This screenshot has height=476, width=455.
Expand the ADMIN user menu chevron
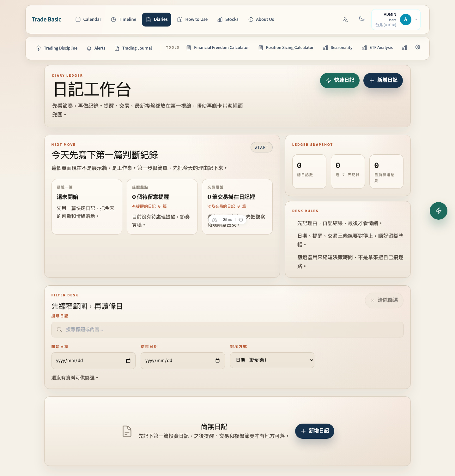pyautogui.click(x=416, y=20)
